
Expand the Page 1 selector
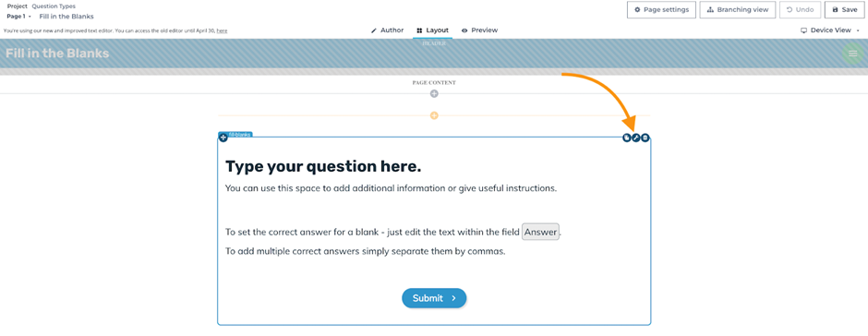tap(18, 17)
